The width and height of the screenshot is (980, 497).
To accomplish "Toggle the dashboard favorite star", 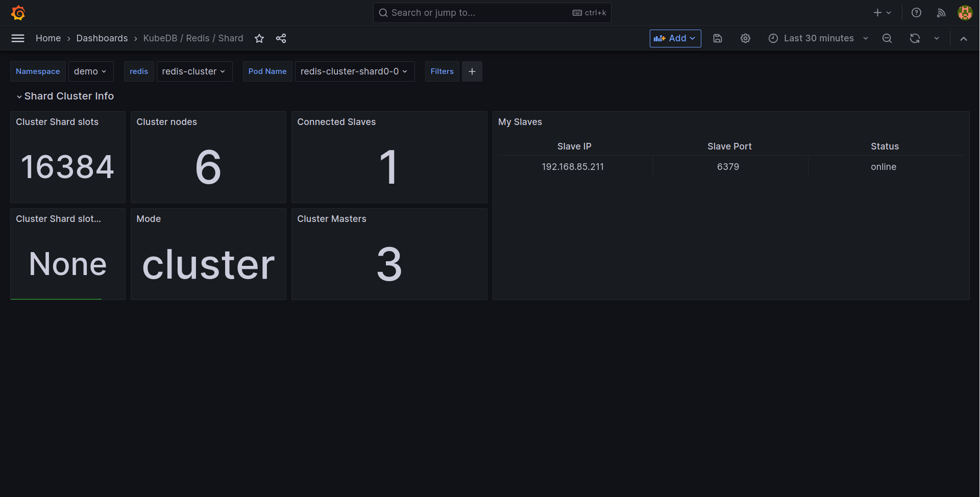I will pos(259,38).
